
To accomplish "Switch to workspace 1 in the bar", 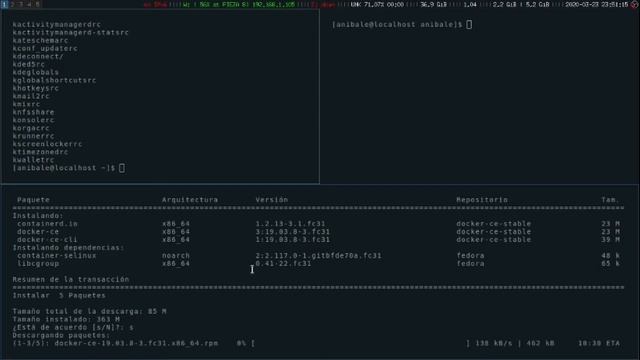I will (x=4, y=4).
